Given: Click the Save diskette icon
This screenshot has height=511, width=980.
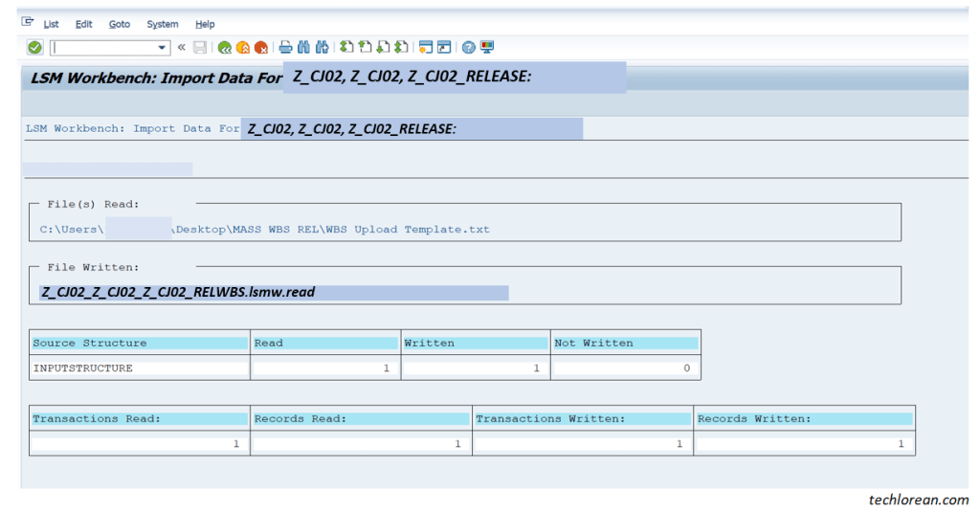Looking at the screenshot, I should coord(200,48).
